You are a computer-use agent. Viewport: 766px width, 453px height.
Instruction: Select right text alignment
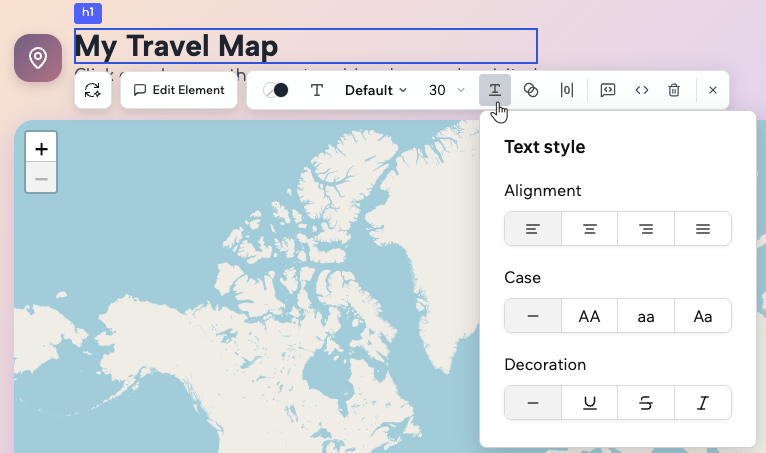(x=646, y=229)
